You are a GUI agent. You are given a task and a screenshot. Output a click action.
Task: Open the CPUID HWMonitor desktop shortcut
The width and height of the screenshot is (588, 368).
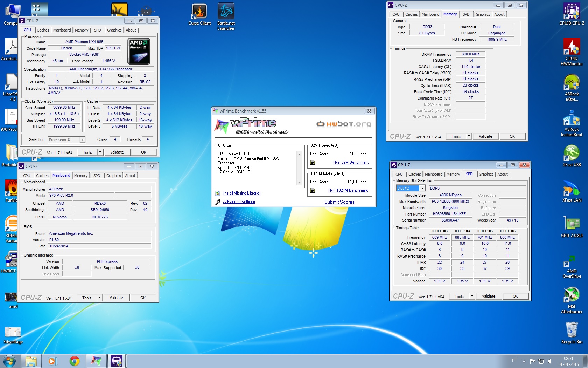[572, 52]
